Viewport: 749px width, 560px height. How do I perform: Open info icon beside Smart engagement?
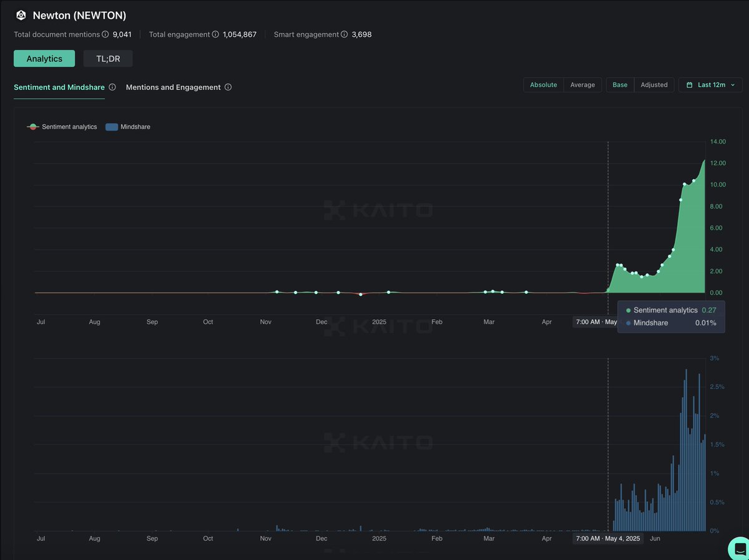345,34
